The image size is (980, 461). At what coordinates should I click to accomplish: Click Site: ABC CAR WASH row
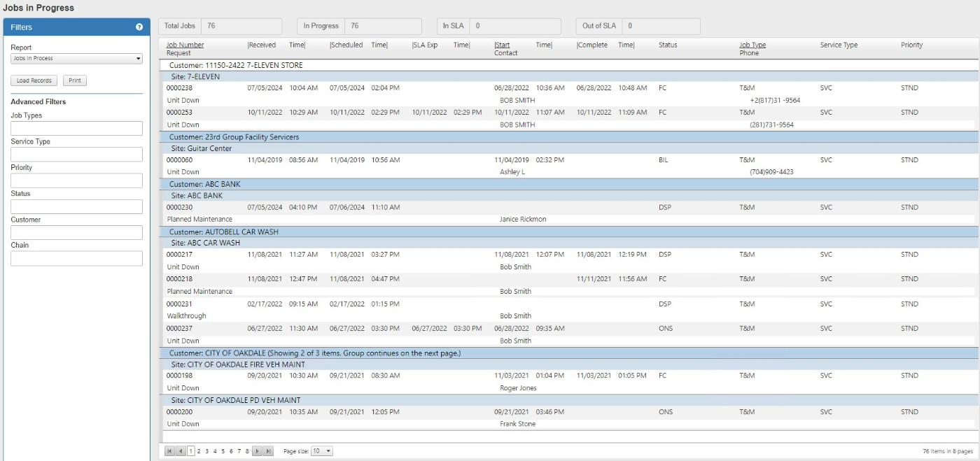tap(570, 243)
